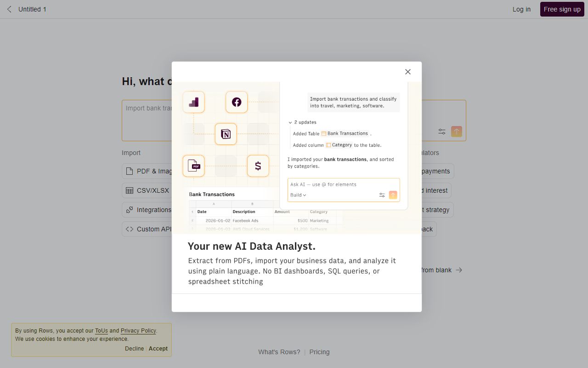Click Pricing in the footer

point(319,351)
